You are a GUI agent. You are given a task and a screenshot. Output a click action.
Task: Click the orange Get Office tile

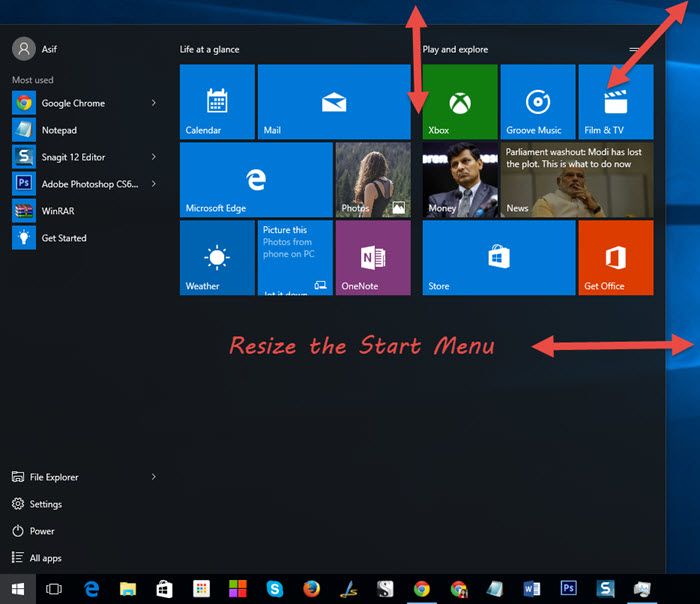pos(616,258)
